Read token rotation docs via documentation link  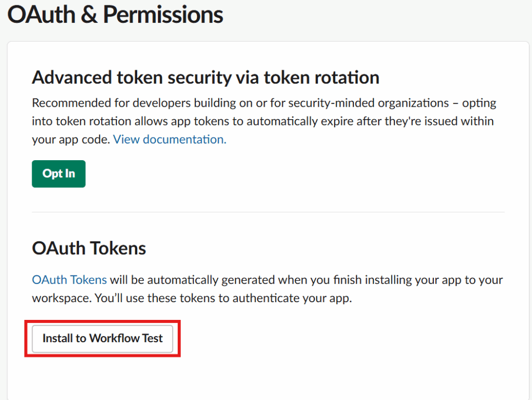click(x=169, y=139)
